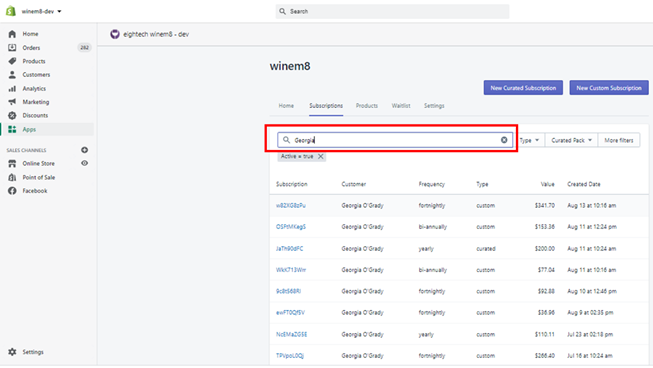This screenshot has height=368, width=653.
Task: Click the subscriptions search field containing Georgia
Action: tap(395, 140)
